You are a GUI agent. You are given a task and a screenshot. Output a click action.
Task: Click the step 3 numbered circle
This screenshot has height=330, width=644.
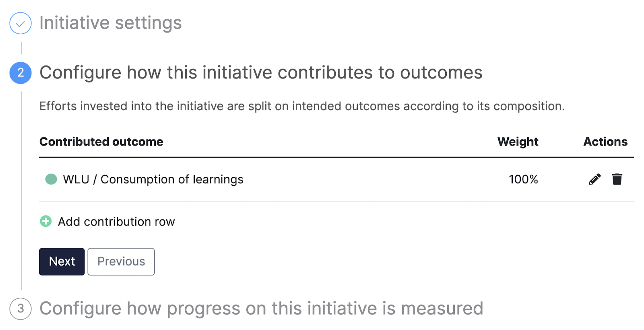(21, 309)
